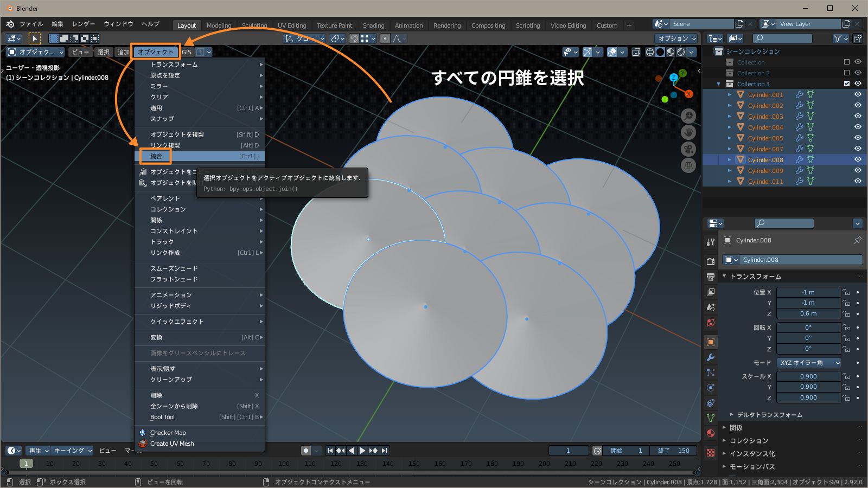868x488 pixels.
Task: Open the XYZ オイラー角 rotation mode dropdown
Action: pyautogui.click(x=809, y=363)
